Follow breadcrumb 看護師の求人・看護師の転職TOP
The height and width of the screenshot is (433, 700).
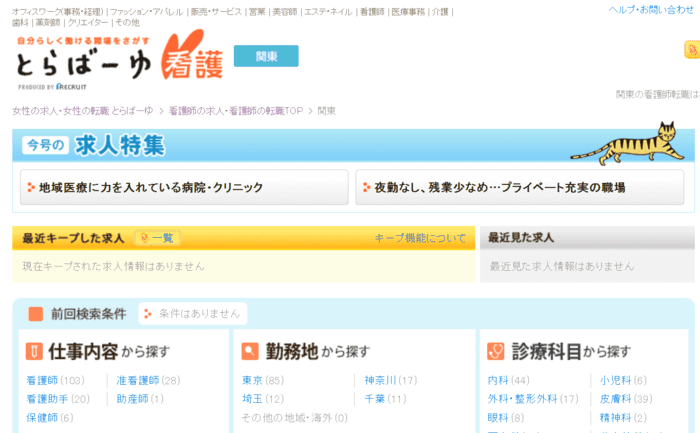pos(236,111)
